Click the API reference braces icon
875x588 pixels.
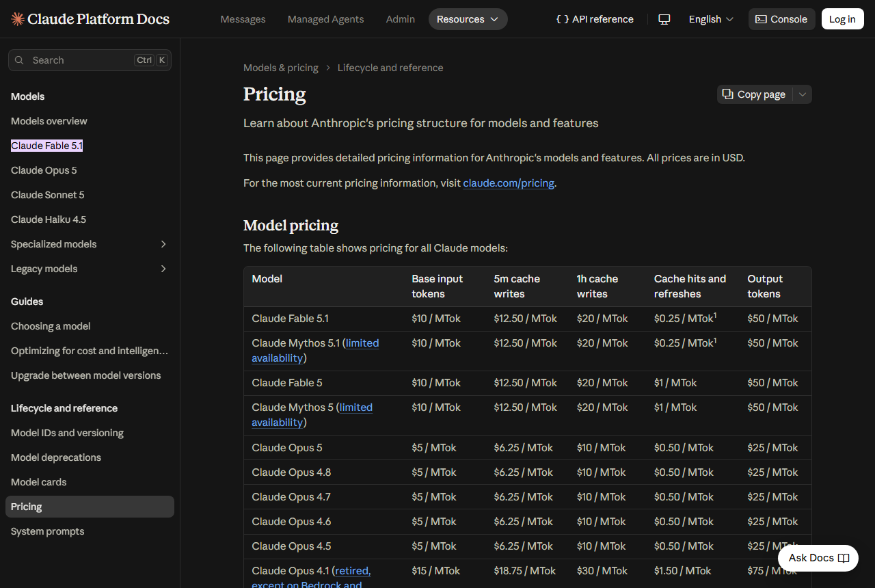click(x=563, y=19)
